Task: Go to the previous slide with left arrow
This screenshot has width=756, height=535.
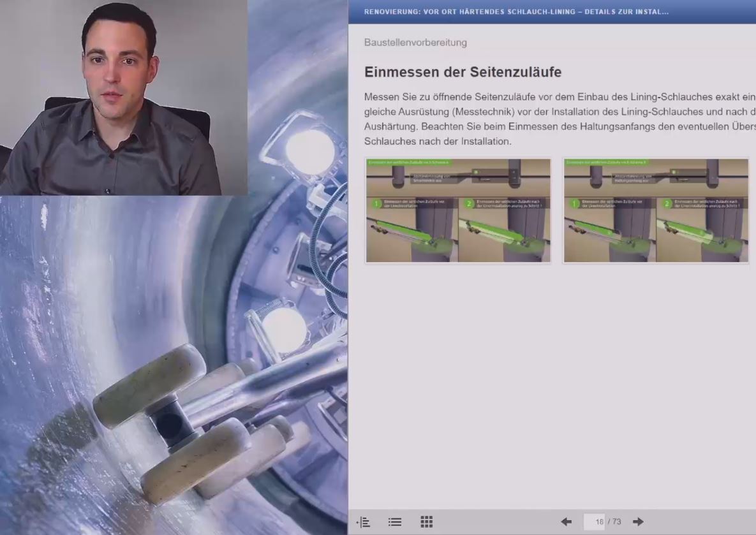Action: (566, 522)
